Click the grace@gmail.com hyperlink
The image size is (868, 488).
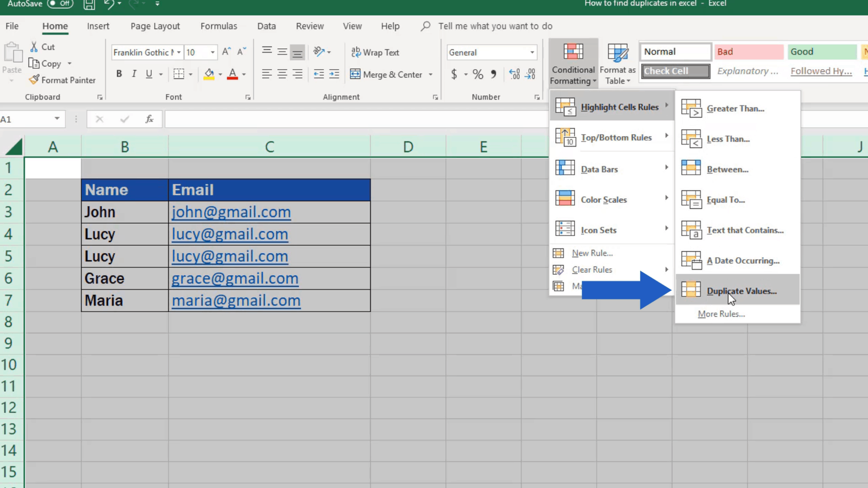[x=234, y=278]
